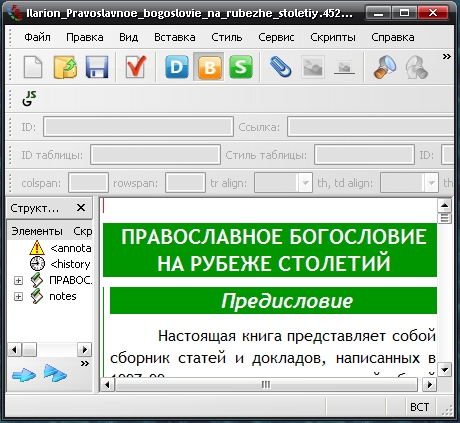
Task: Click the ID таблицы input field
Action: coord(155,155)
